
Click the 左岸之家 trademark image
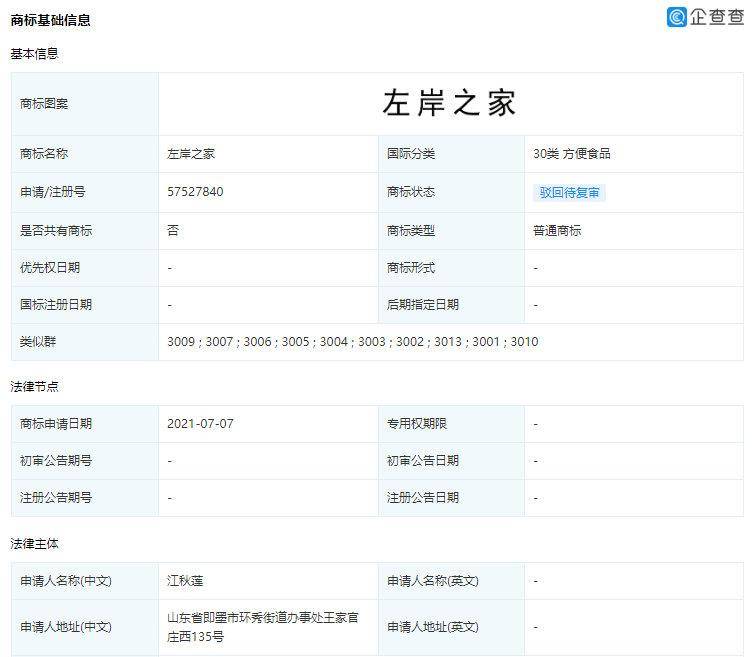[x=449, y=103]
